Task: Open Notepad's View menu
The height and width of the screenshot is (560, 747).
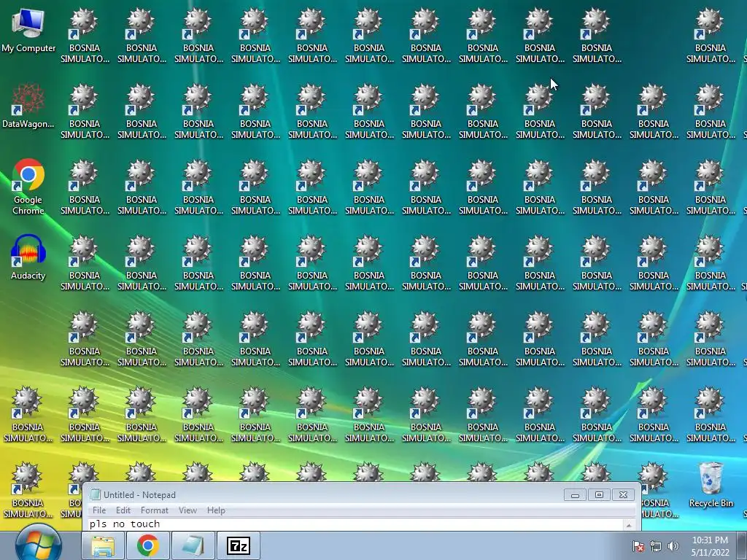Action: point(187,510)
